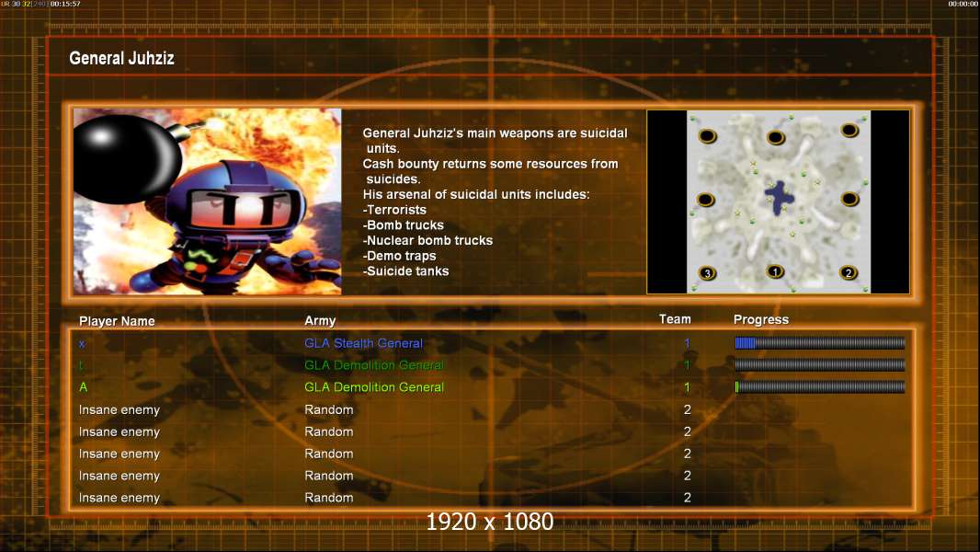The height and width of the screenshot is (552, 980).
Task: Click the empty middle-right start slot on minimap
Action: pos(849,199)
